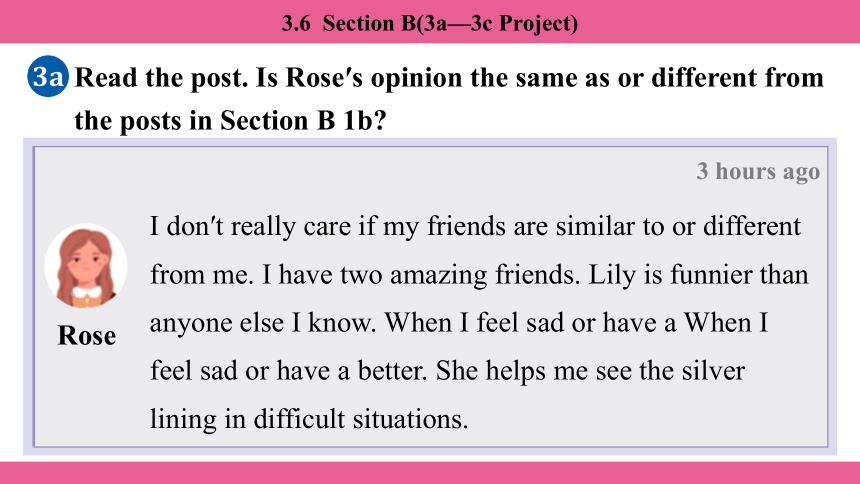860x484 pixels.
Task: Click the word 'different' in the post's first line
Action: click(752, 227)
